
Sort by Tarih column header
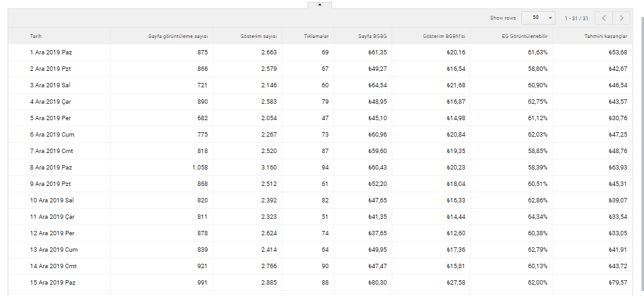(36, 36)
